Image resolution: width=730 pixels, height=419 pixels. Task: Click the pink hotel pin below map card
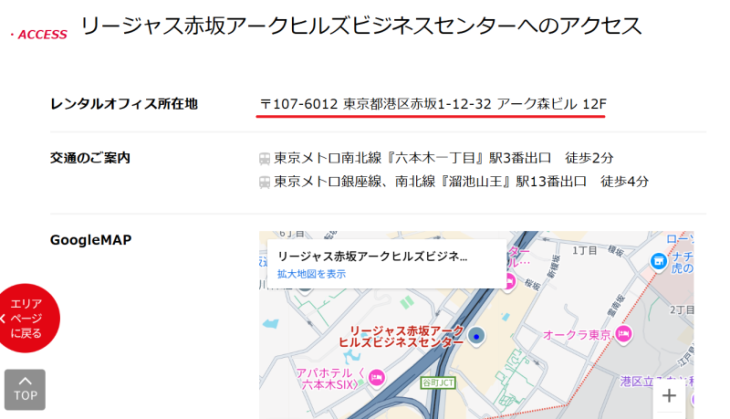509,281
